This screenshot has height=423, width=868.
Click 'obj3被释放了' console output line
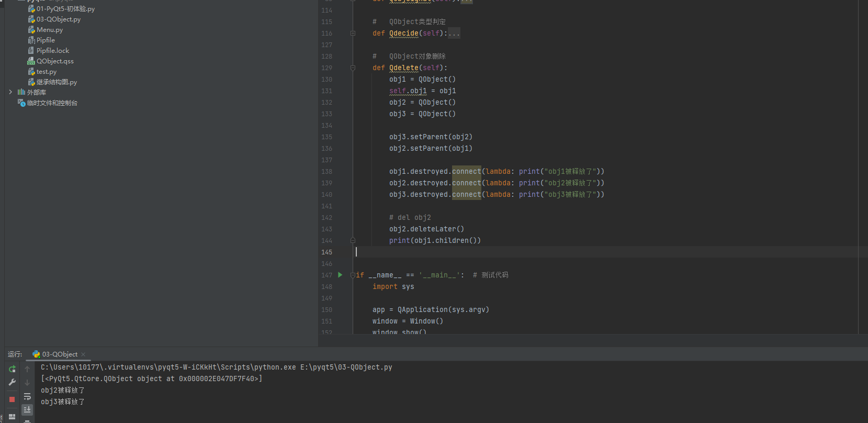63,402
